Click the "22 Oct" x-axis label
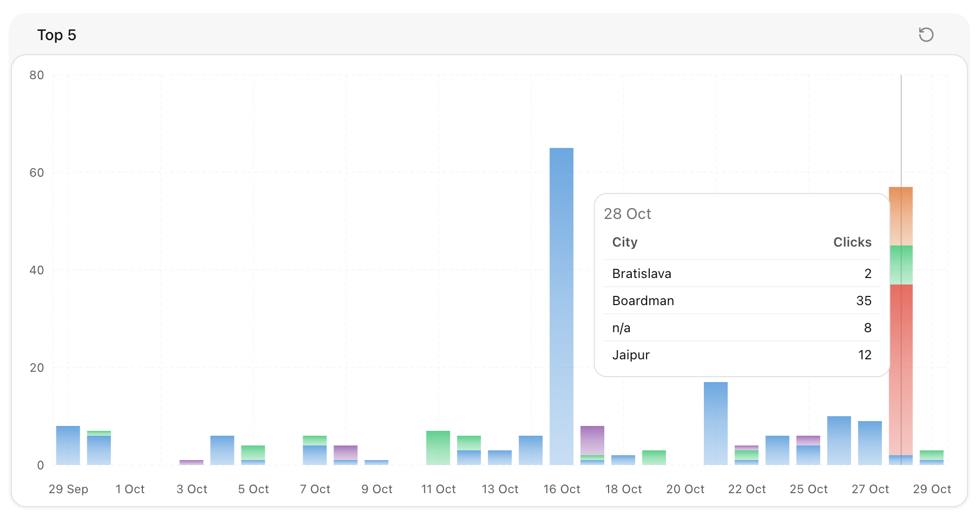Screen dimensions: 980x517 747,489
